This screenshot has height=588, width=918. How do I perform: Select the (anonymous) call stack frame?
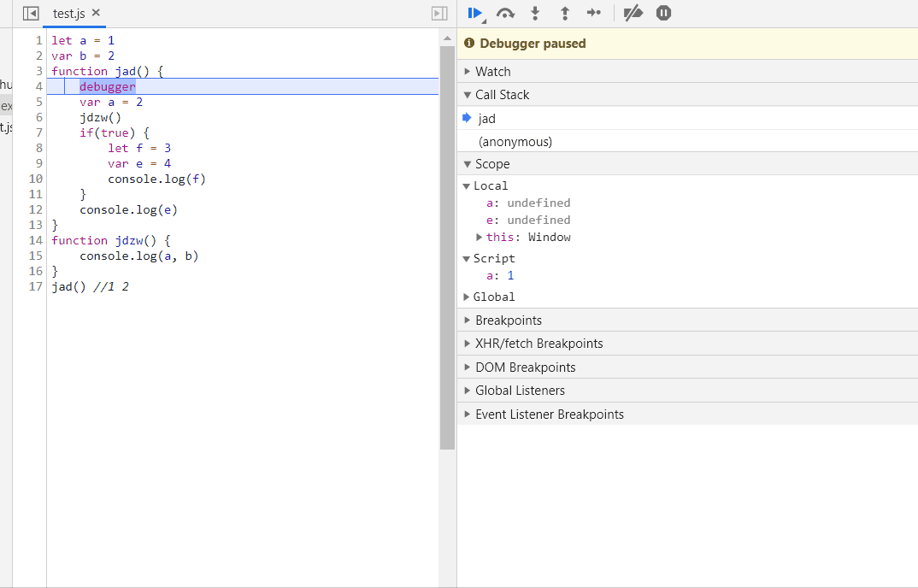pos(687,142)
